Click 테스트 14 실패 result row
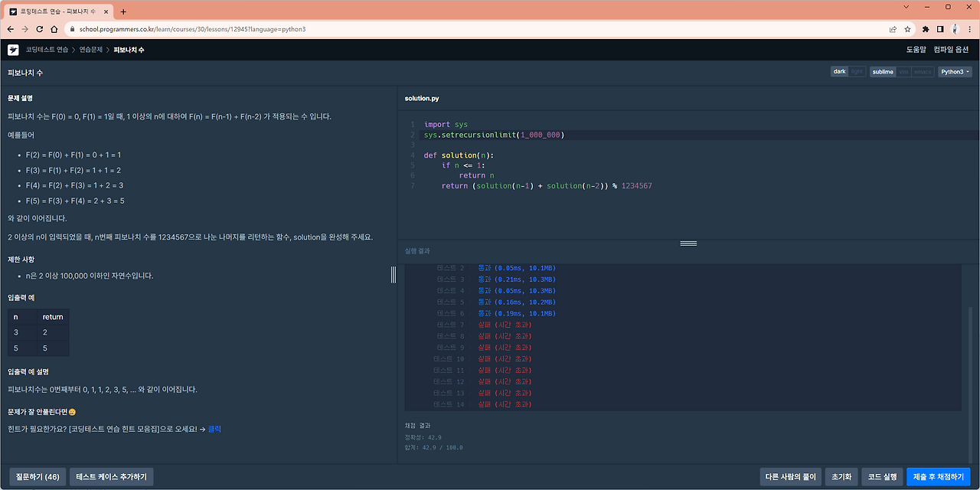Image resolution: width=980 pixels, height=490 pixels. click(482, 404)
